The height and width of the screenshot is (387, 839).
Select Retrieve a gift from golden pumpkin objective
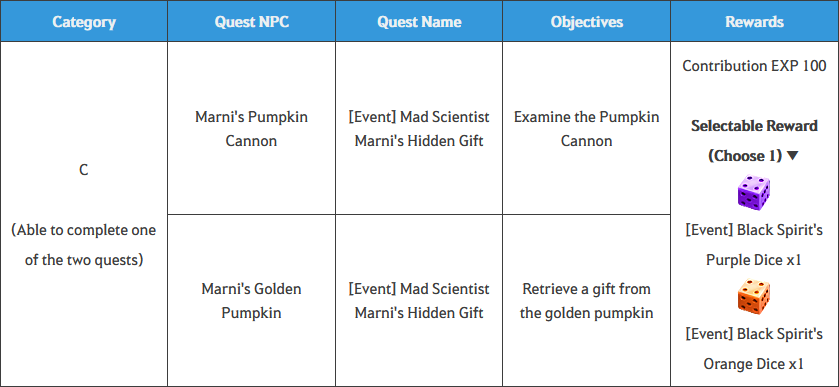click(586, 301)
